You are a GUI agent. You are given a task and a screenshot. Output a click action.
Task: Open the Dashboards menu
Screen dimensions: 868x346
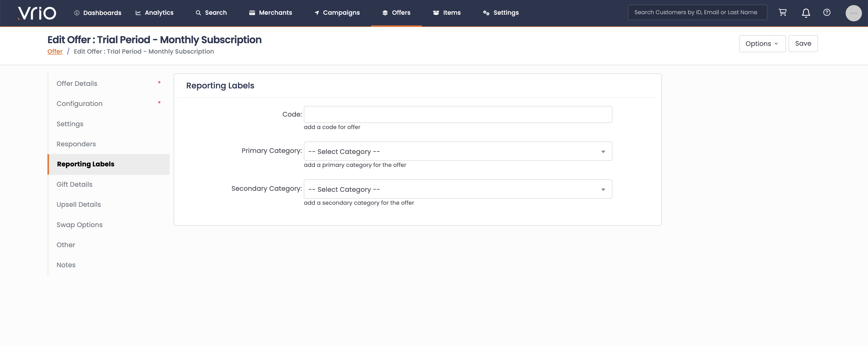tap(98, 13)
